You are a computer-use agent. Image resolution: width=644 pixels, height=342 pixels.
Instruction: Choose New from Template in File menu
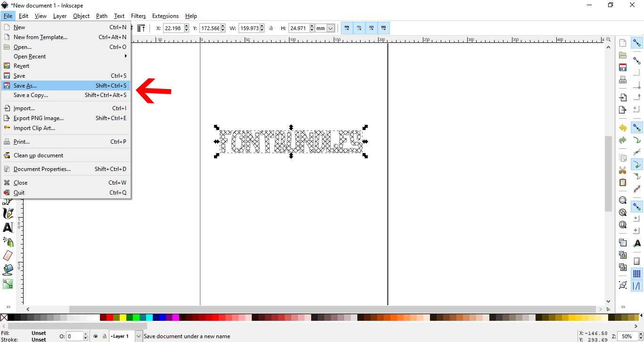66,37
